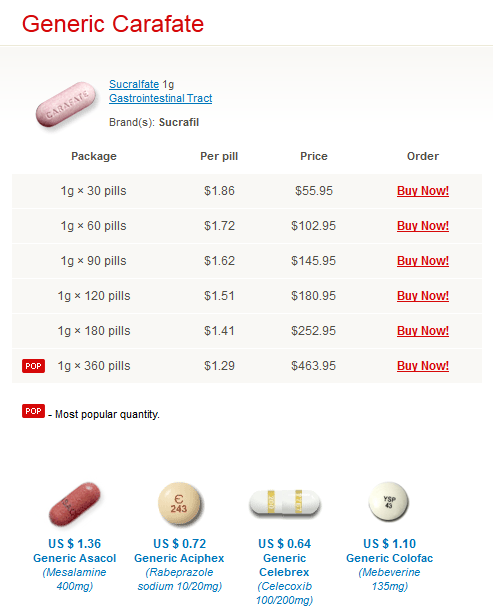The image size is (493, 609).
Task: Click the POP badge beside 360 pills
Action: pos(33,366)
